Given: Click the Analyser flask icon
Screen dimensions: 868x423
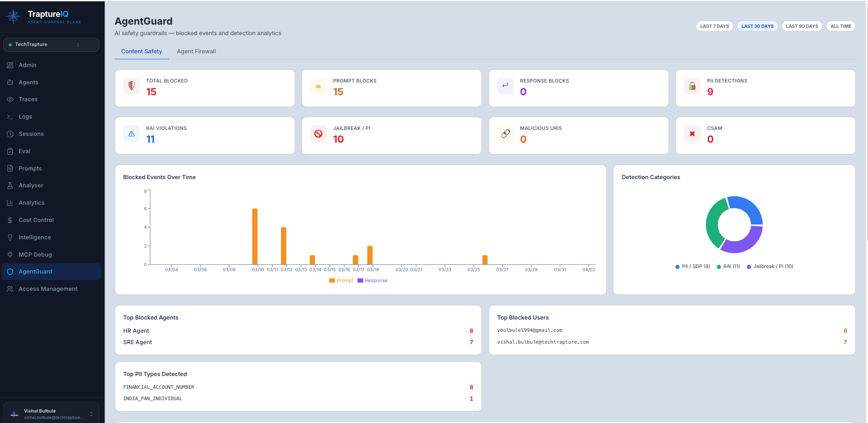Looking at the screenshot, I should point(10,186).
